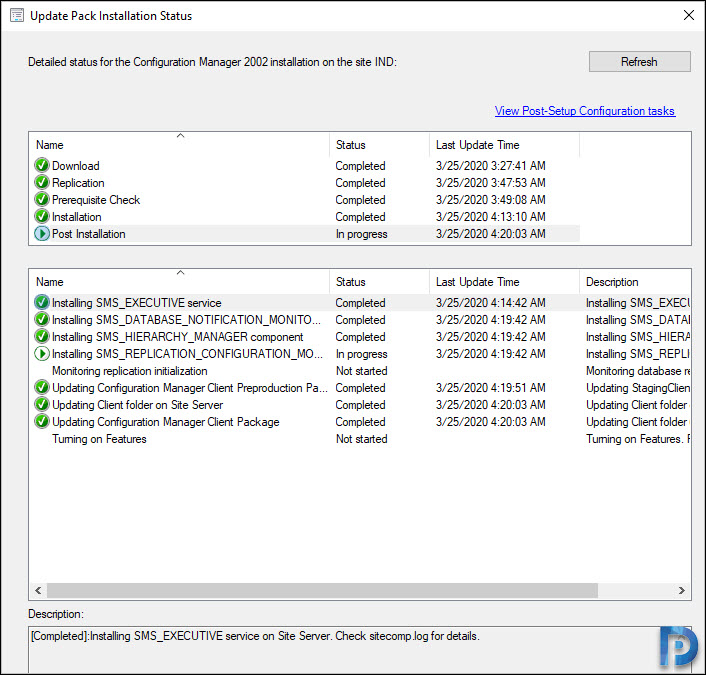Click the in-progress icon for SMS_REPLICATION_CONFIGURATION row

click(42, 353)
